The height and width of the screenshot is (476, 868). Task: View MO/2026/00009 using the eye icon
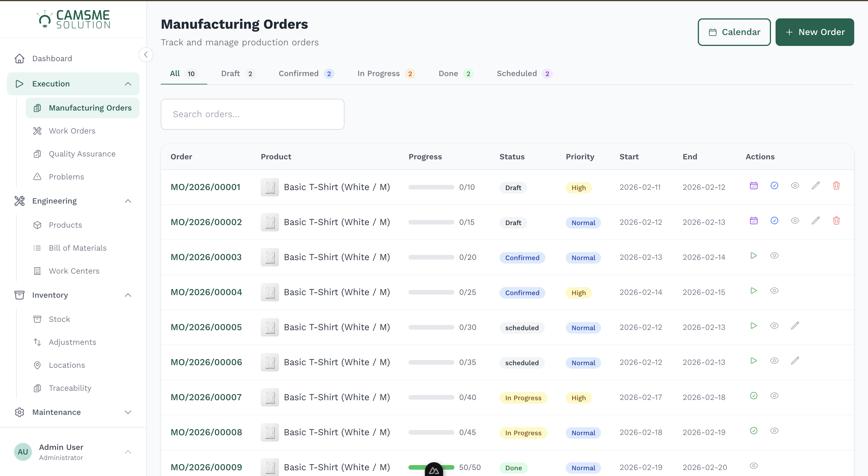(754, 466)
